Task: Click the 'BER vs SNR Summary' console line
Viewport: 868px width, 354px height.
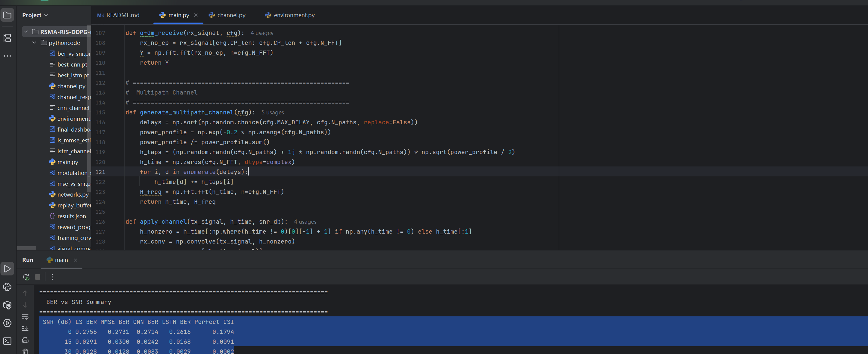Action: (x=79, y=302)
